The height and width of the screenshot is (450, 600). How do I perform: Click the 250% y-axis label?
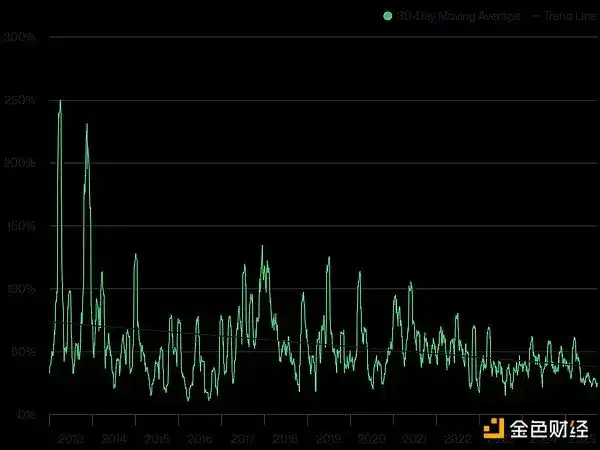pyautogui.click(x=20, y=101)
